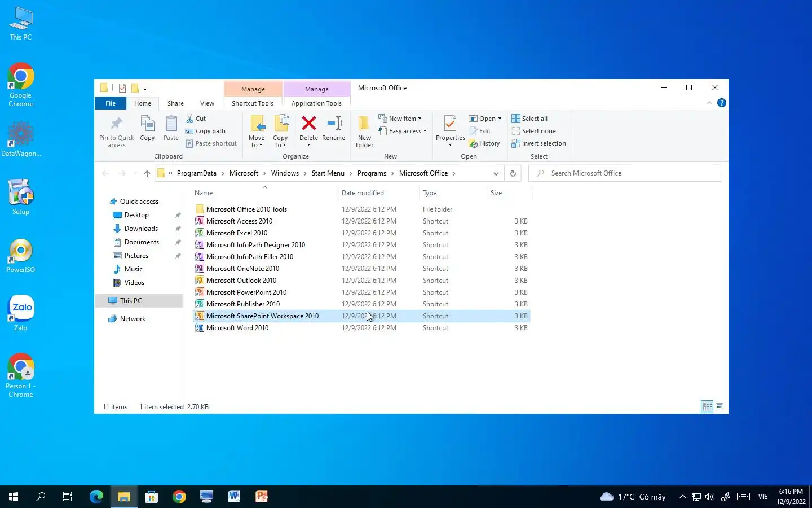Select Documents in navigation pane
Screen dimensions: 812x508
tap(142, 242)
